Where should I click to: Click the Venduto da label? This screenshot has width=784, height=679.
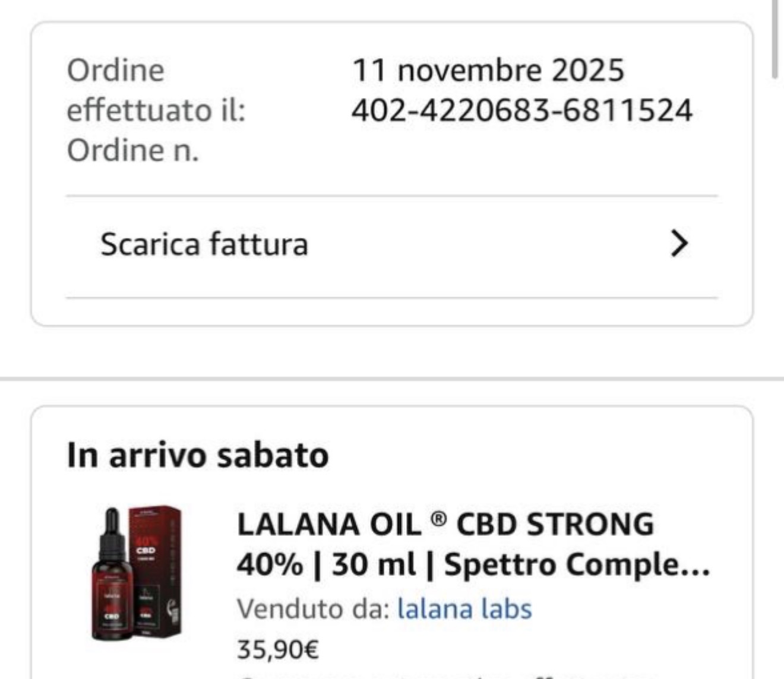click(x=313, y=608)
